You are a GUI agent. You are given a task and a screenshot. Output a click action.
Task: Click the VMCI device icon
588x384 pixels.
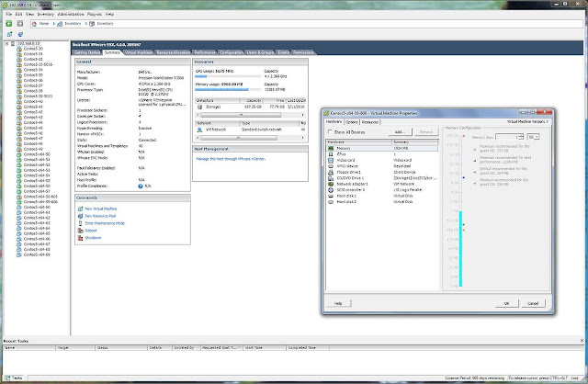331,165
